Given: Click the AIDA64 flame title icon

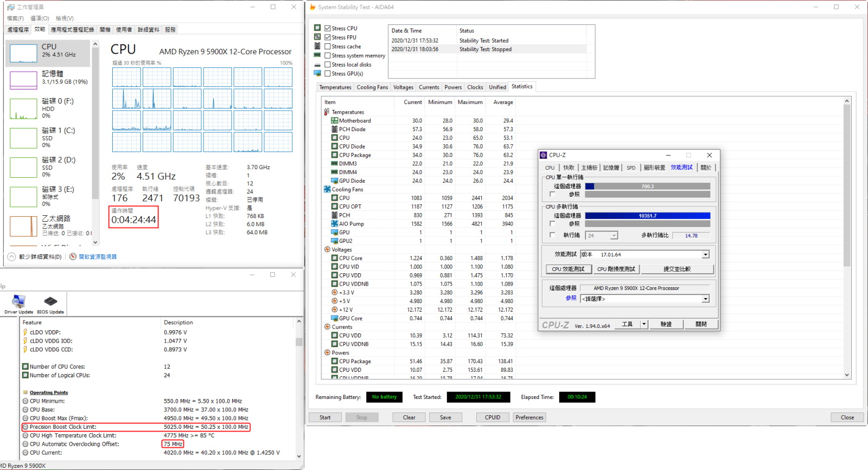Looking at the screenshot, I should click(312, 7).
